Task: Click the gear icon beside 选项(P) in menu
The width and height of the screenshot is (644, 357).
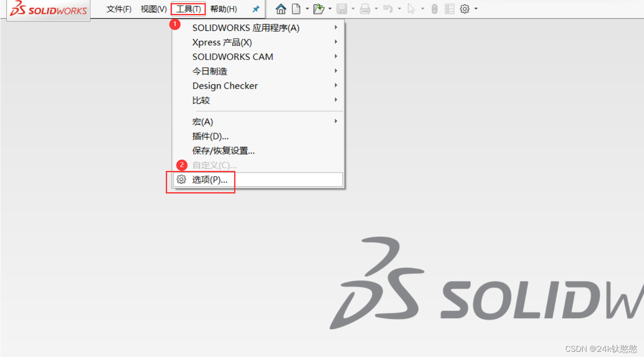Action: tap(181, 179)
